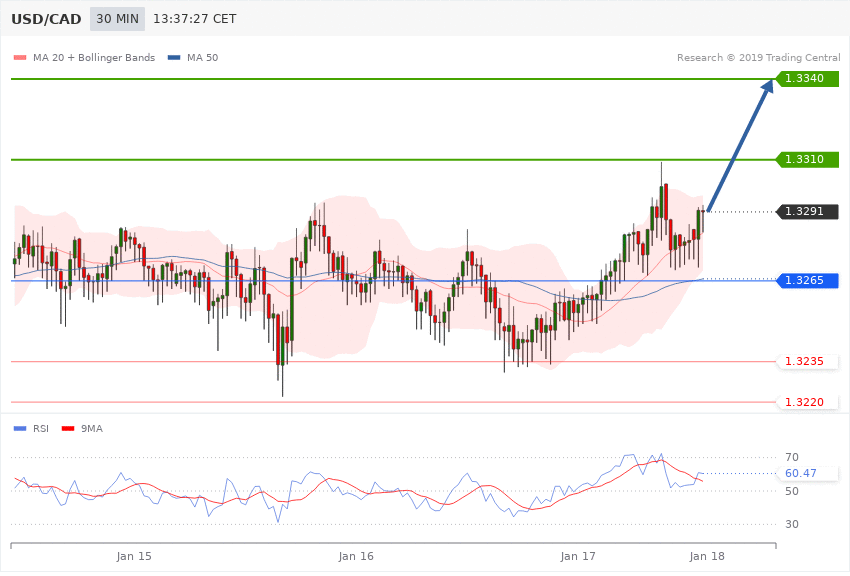This screenshot has height=576, width=850.
Task: Click the USD/CAD symbol title
Action: click(46, 19)
